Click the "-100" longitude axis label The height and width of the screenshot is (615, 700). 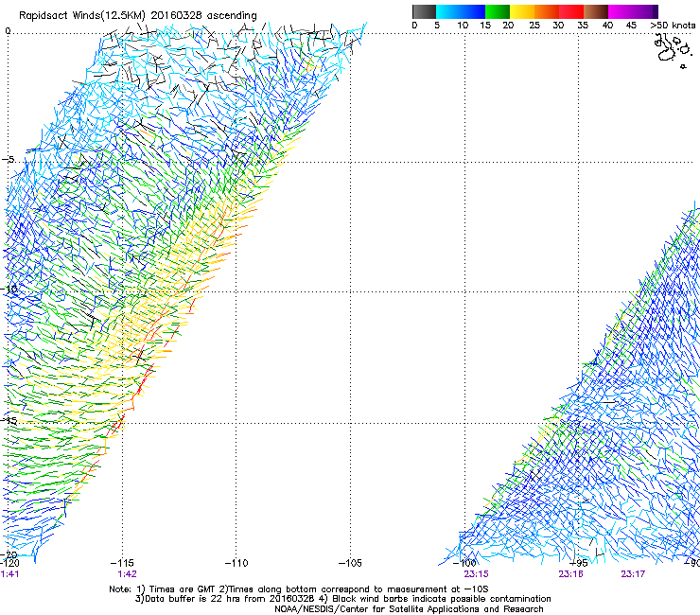click(464, 563)
